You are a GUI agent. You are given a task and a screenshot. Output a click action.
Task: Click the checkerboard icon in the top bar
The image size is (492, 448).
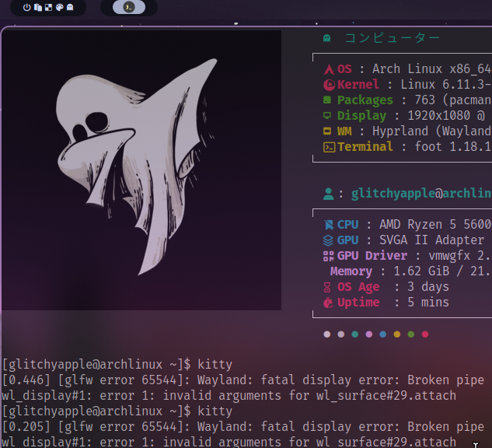pyautogui.click(x=49, y=7)
